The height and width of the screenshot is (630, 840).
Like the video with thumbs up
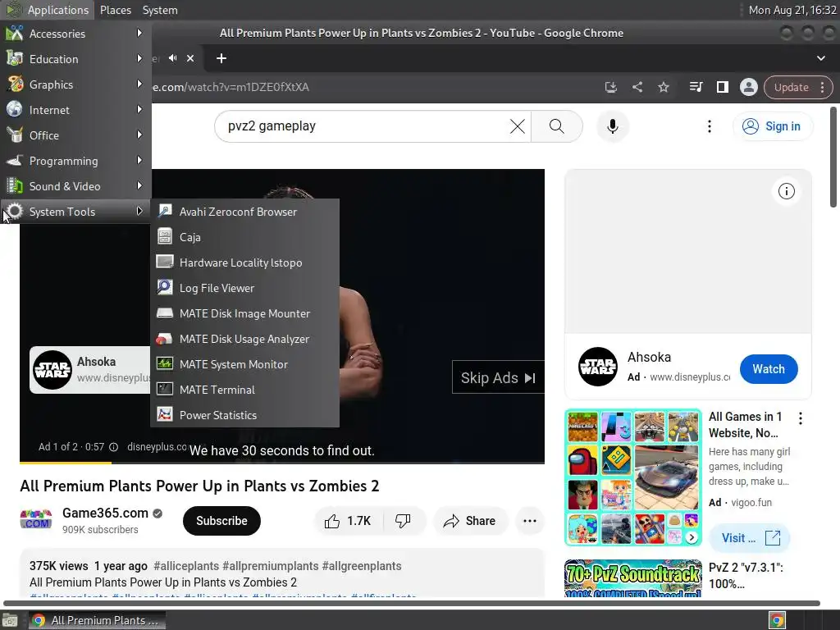tap(348, 521)
